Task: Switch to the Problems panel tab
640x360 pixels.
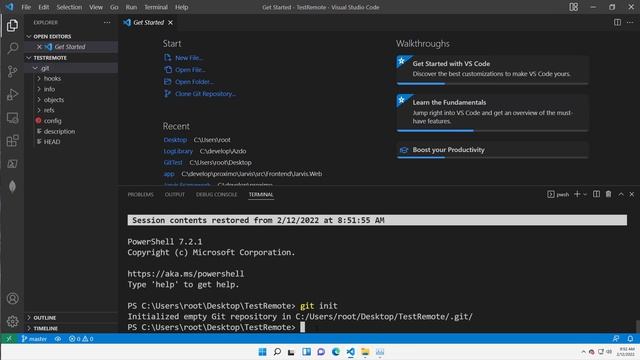Action: (x=140, y=194)
